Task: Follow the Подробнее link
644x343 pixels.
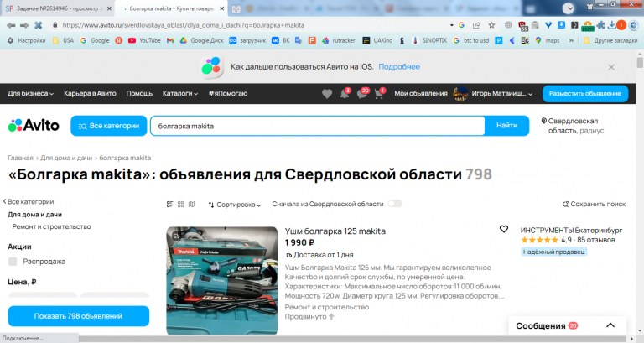Action: tap(399, 67)
